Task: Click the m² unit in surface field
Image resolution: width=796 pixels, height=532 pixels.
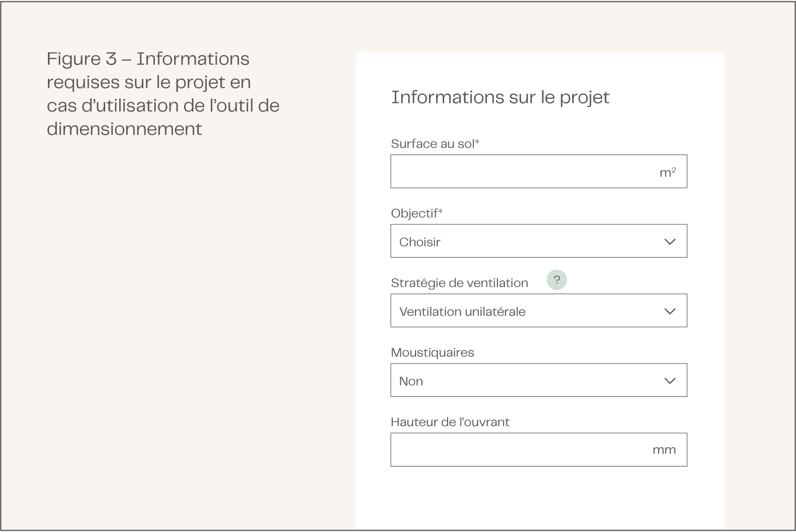Action: [667, 172]
